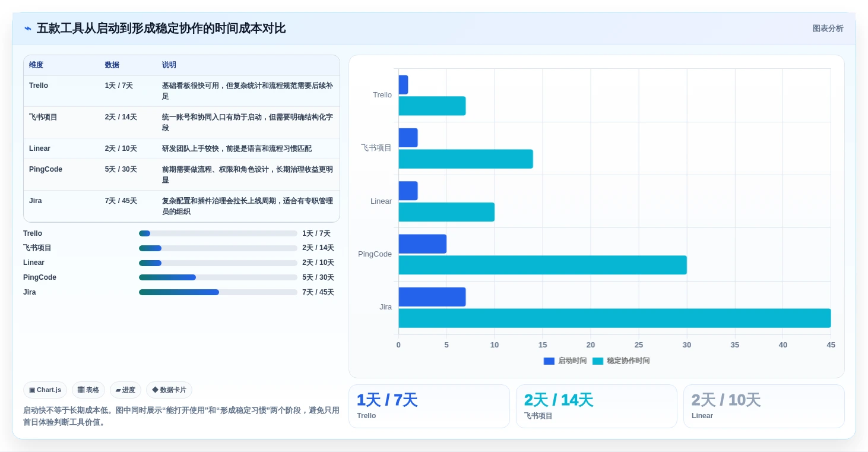868x452 pixels.
Task: Select the Trello table row name
Action: (39, 86)
